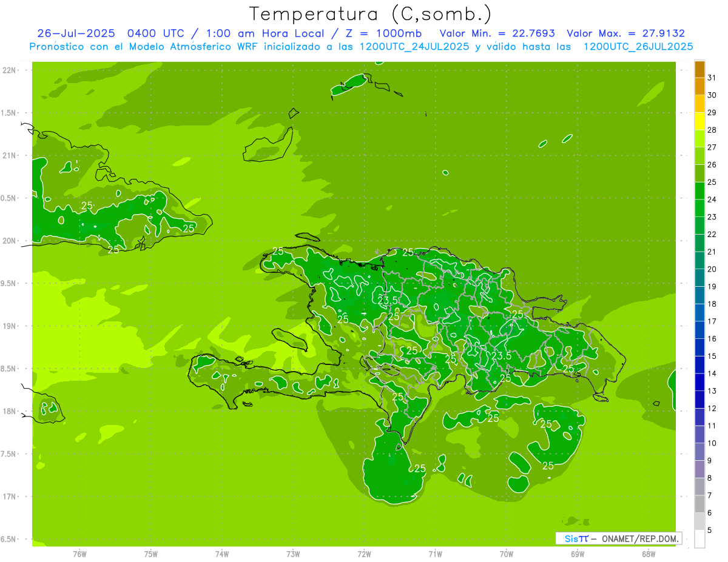Pick the blue legend swatch between 15 and 16

[699, 347]
